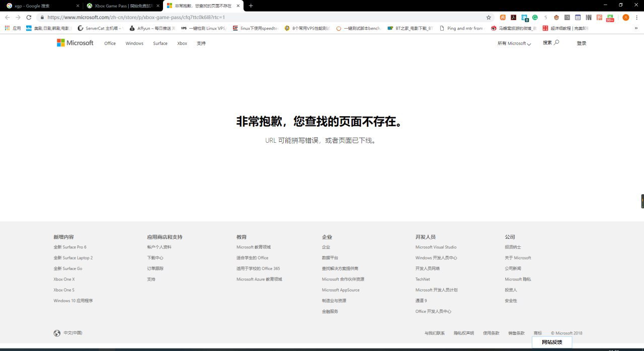644x351 pixels.
Task: Click the Grammarly extension icon
Action: 535,17
